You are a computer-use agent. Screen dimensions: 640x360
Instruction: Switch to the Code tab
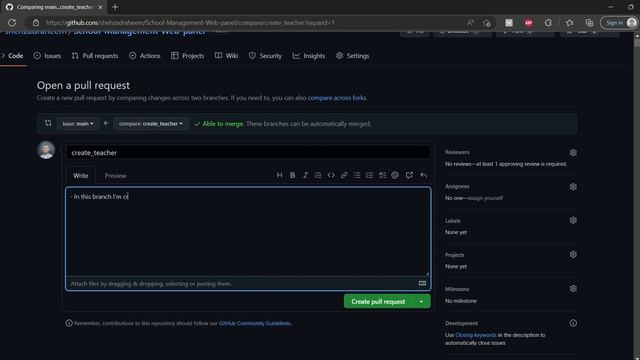click(13, 56)
